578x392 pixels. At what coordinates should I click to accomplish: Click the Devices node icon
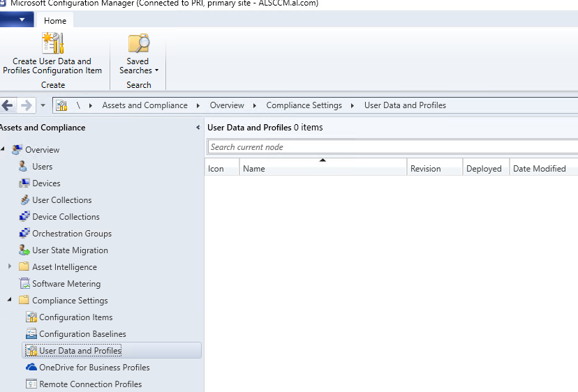pos(24,183)
